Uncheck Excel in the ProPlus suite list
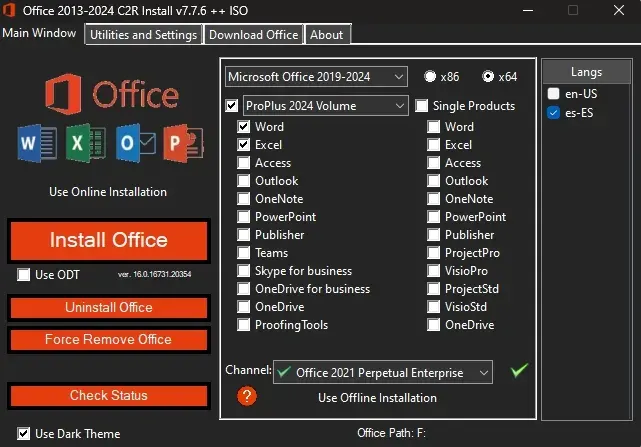641x447 pixels. (244, 145)
